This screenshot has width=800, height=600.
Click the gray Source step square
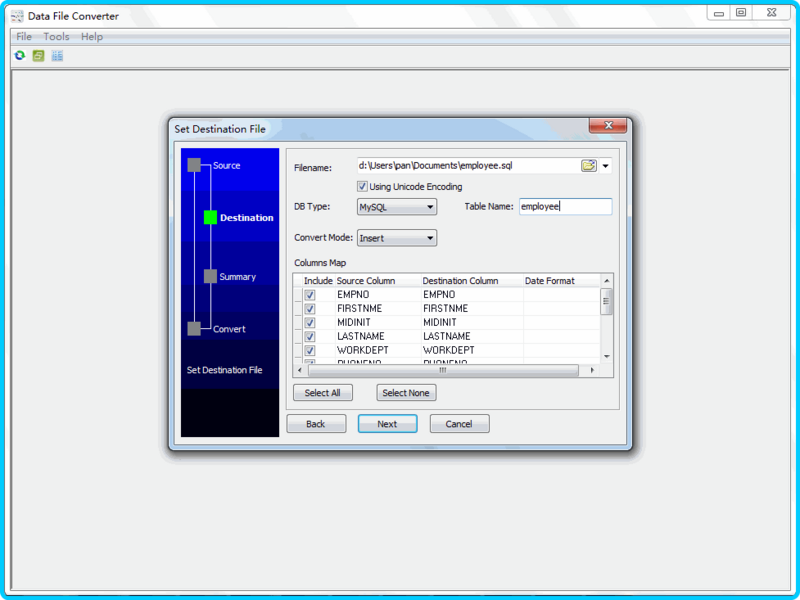194,165
